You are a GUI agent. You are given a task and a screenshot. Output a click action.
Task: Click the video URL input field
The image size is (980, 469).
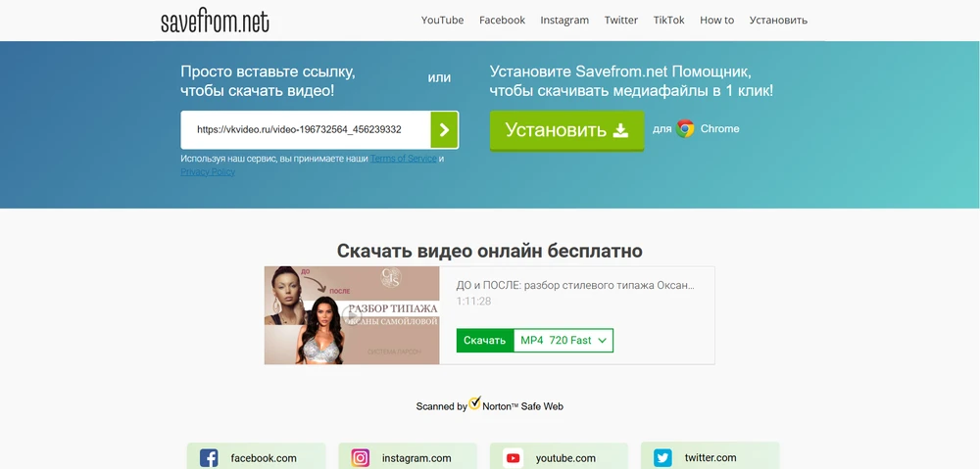(x=305, y=129)
